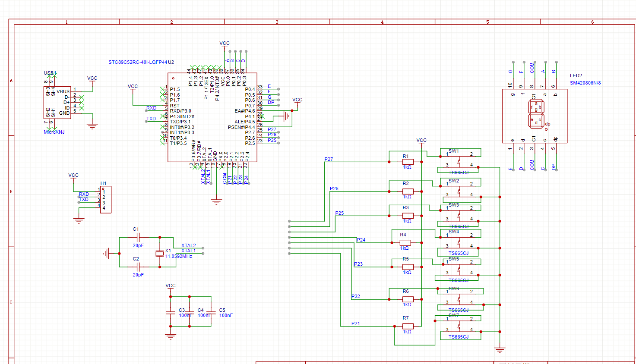Select the RXD net label on header H1
The width and height of the screenshot is (636, 364).
pyautogui.click(x=84, y=194)
